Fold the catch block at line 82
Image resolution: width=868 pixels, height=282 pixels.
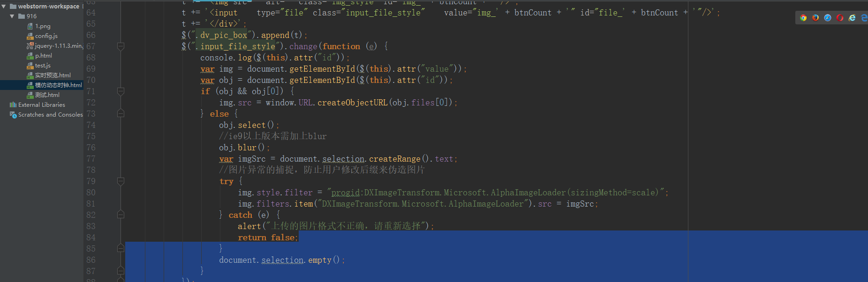(121, 215)
